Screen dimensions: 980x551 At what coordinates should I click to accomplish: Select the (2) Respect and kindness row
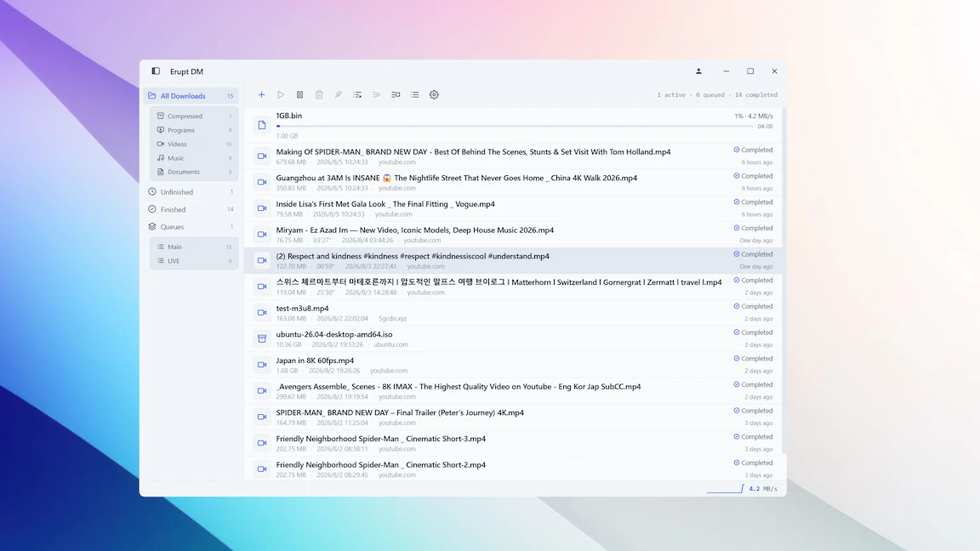click(x=512, y=260)
